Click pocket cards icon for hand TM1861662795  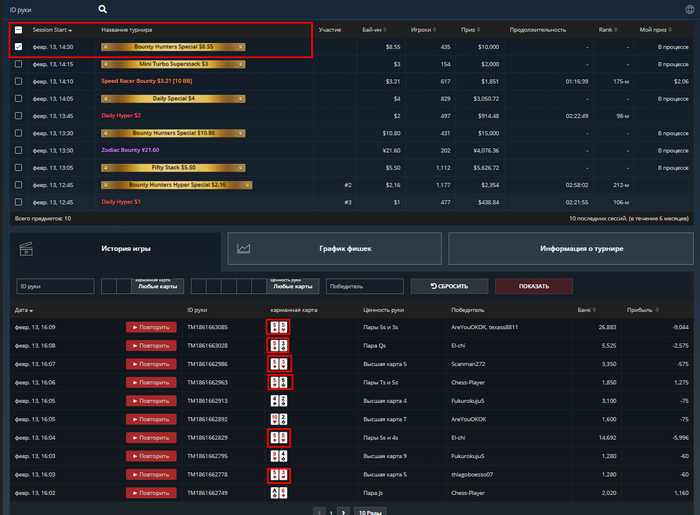279,456
